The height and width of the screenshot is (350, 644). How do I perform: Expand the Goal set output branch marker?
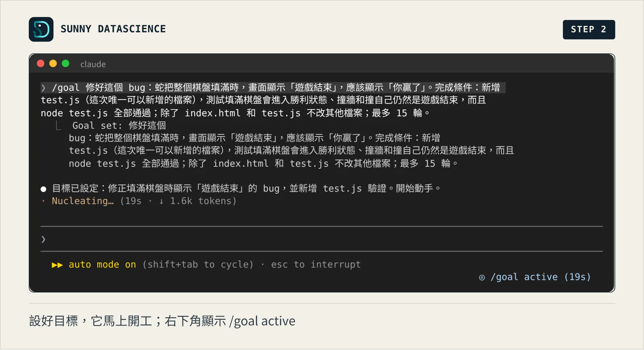59,126
